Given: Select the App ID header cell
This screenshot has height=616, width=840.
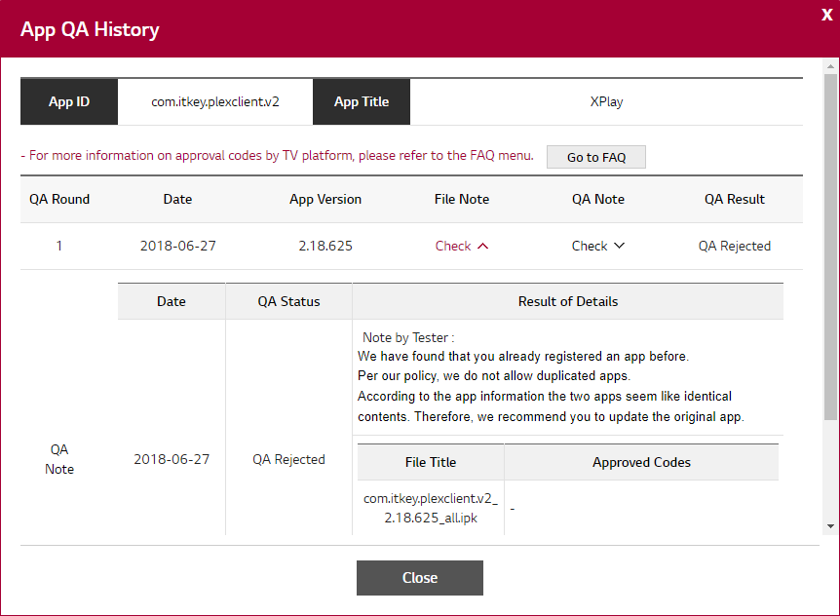Looking at the screenshot, I should (x=69, y=101).
